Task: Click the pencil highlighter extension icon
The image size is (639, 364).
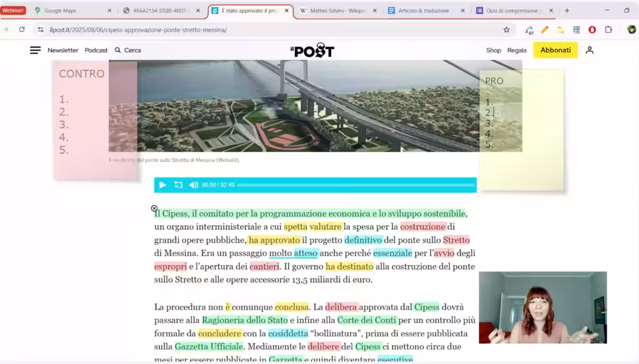Action: click(544, 30)
